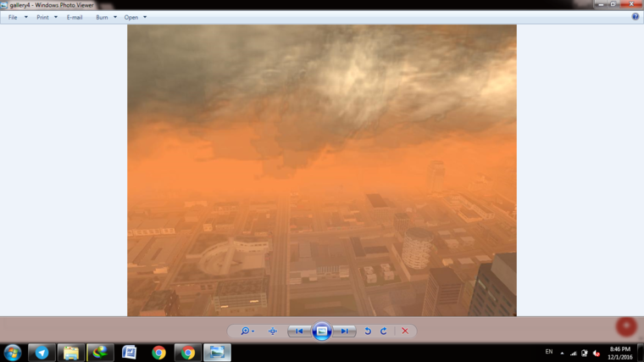Open Telegram from the taskbar
644x362 pixels.
click(x=42, y=352)
